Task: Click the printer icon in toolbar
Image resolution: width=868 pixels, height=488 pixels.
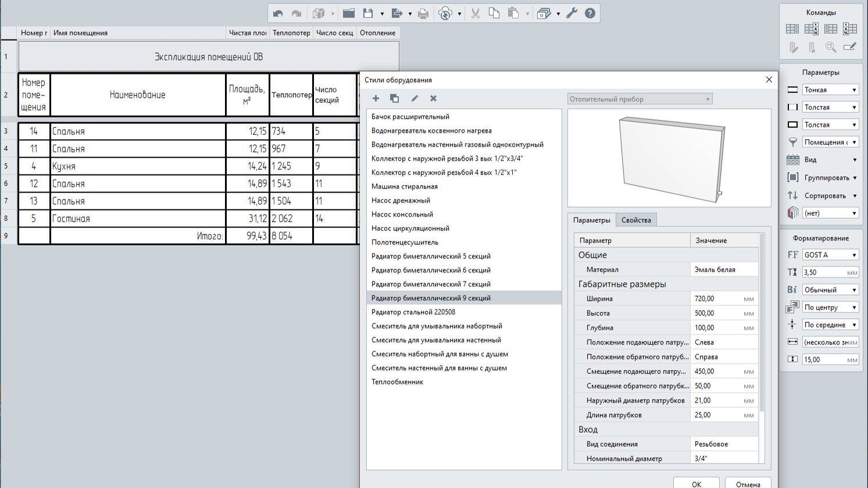Action: tap(423, 13)
